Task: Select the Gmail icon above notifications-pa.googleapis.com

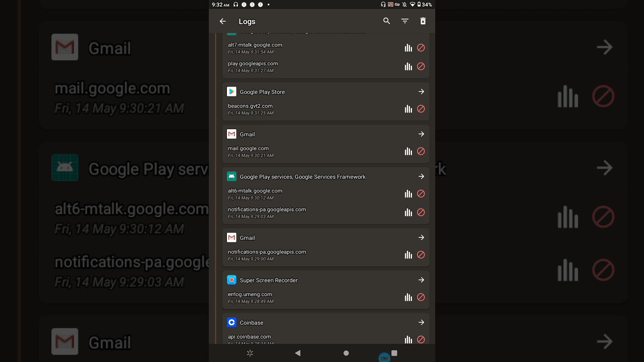Action: [231, 237]
